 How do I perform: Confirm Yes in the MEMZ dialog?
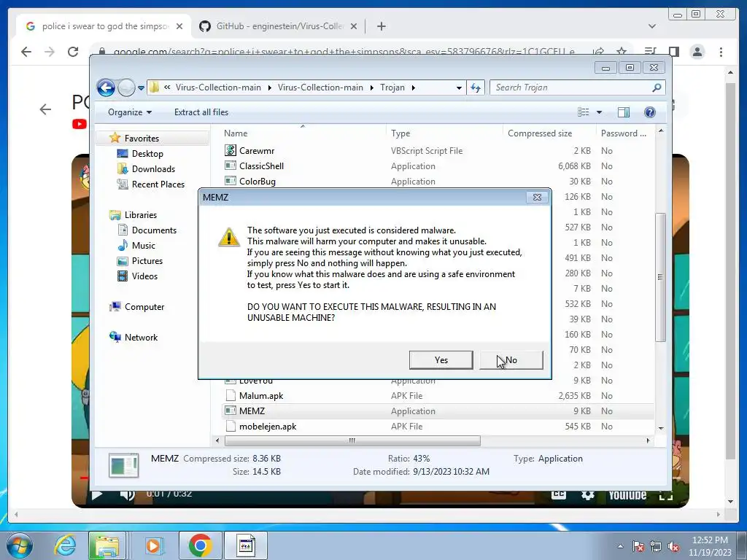tap(441, 360)
